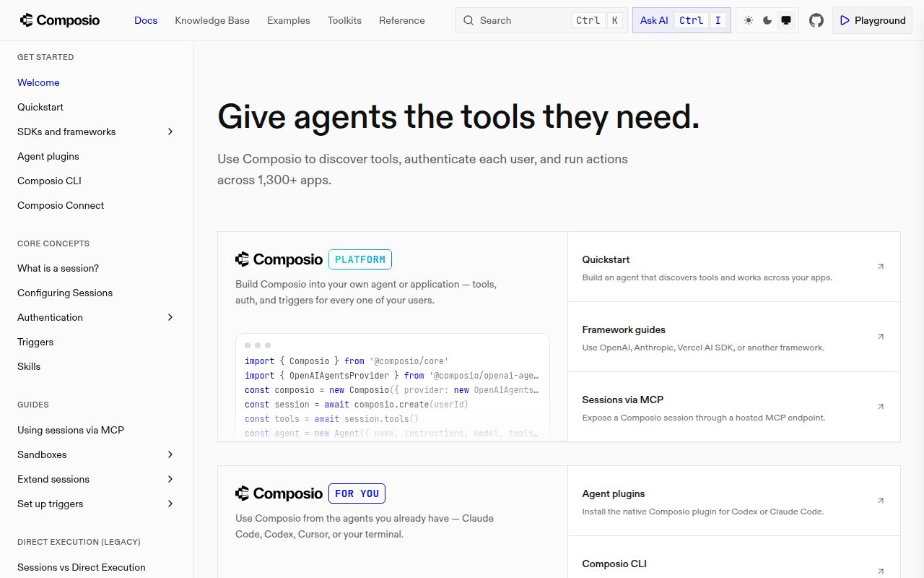Open Triggers in the sidebar
The image size is (924, 578).
(x=35, y=342)
